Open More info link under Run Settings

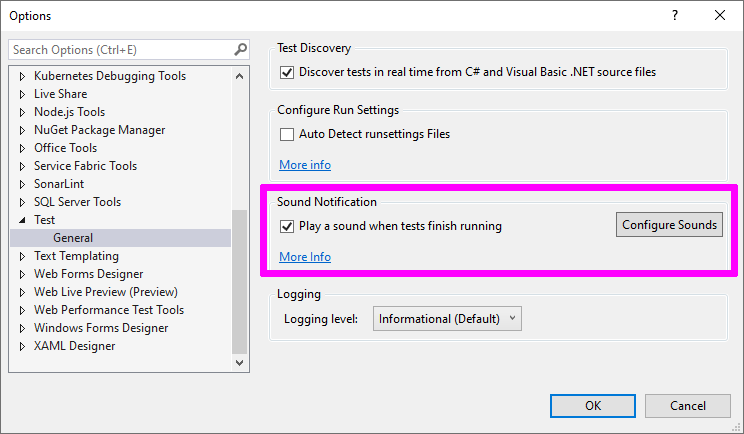click(x=305, y=165)
